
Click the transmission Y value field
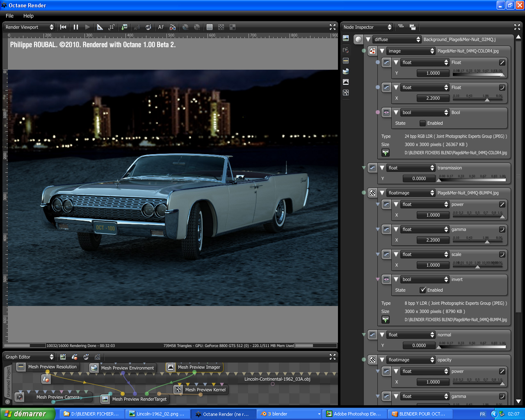click(x=419, y=178)
